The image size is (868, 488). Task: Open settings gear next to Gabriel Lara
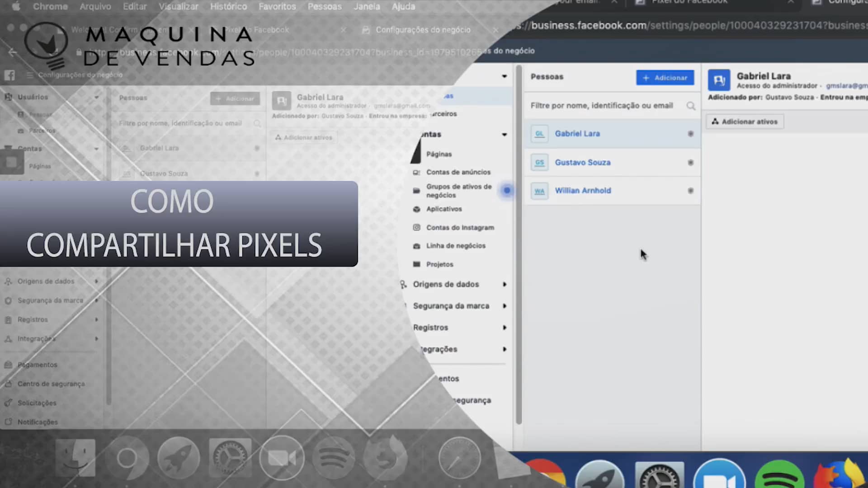[690, 133]
